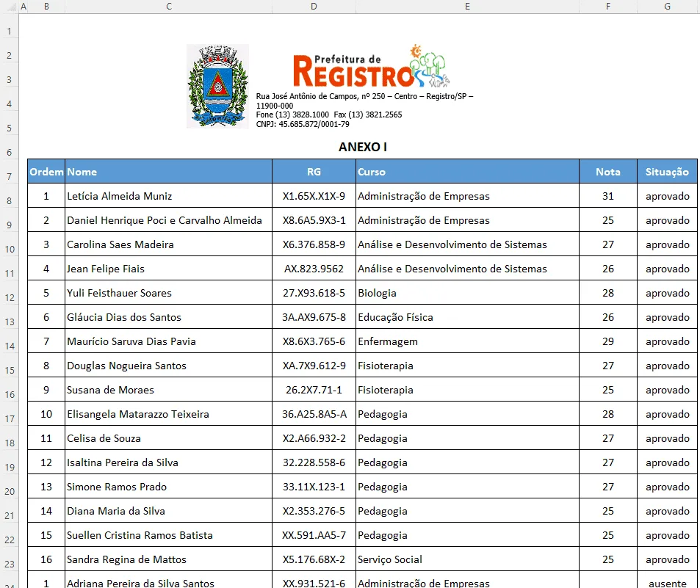Click the Enfermagem course cell
700x588 pixels.
tap(467, 341)
